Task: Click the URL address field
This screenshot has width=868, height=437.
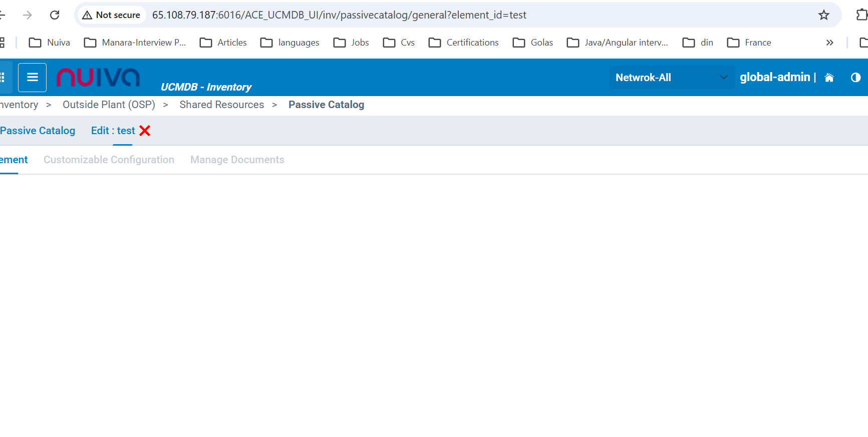Action: (x=451, y=15)
